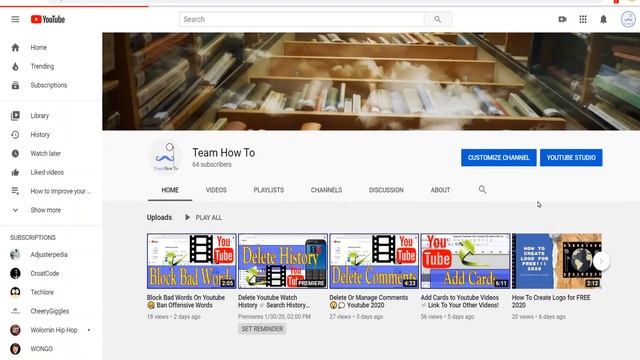Open Delete Youtube Watch History title

pos(274,301)
